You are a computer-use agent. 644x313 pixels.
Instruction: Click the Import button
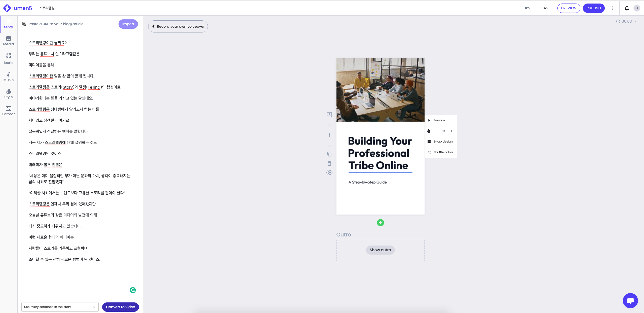128,23
